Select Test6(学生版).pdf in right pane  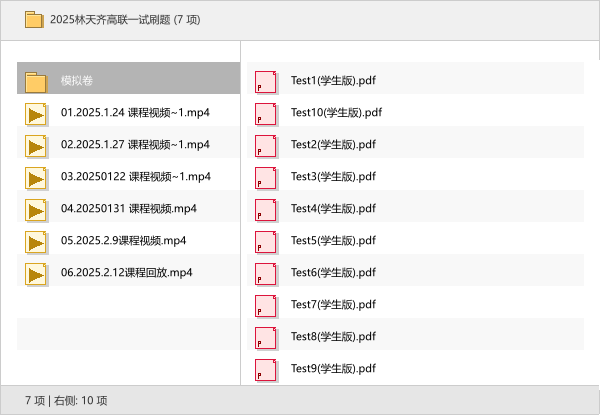[332, 273]
